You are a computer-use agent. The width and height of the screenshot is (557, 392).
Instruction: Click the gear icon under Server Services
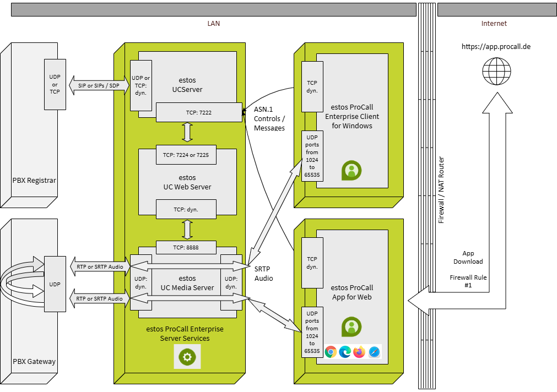coord(187,357)
